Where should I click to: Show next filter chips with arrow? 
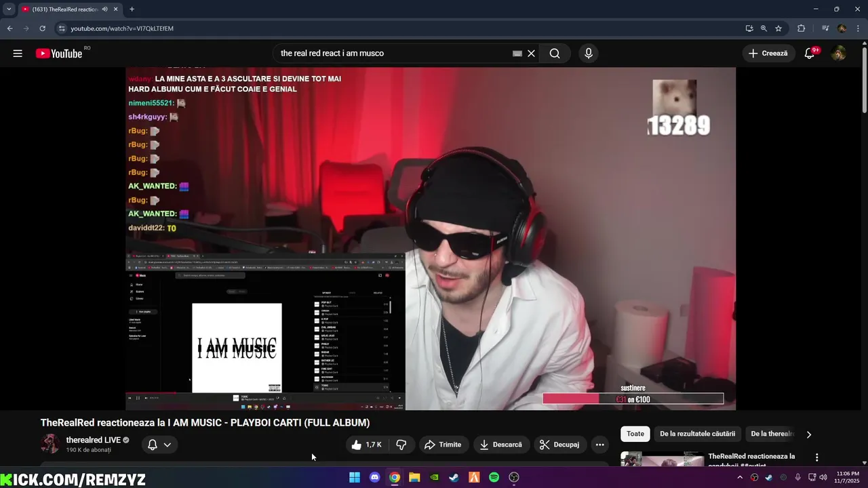pos(808,434)
